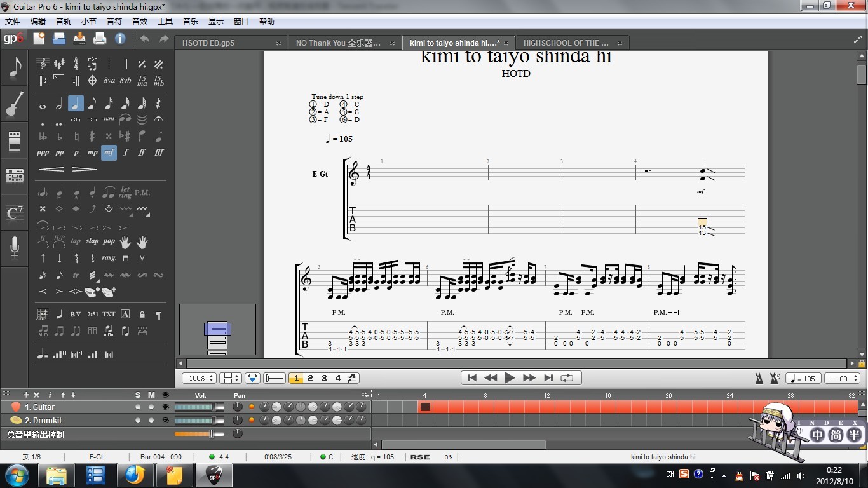Switch to HSOTD ED.gp5 tab
868x488 pixels.
pos(231,43)
